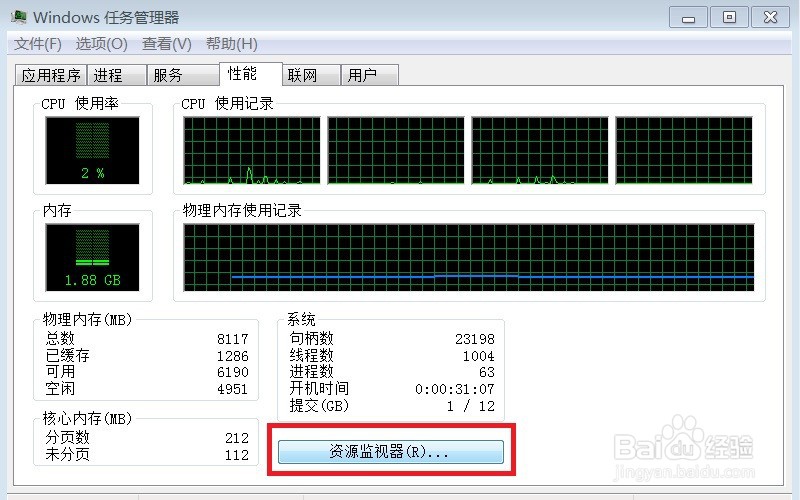Viewport: 800px width, 500px height.
Task: Click the third CPU 使用记录 graph
Action: tap(540, 151)
